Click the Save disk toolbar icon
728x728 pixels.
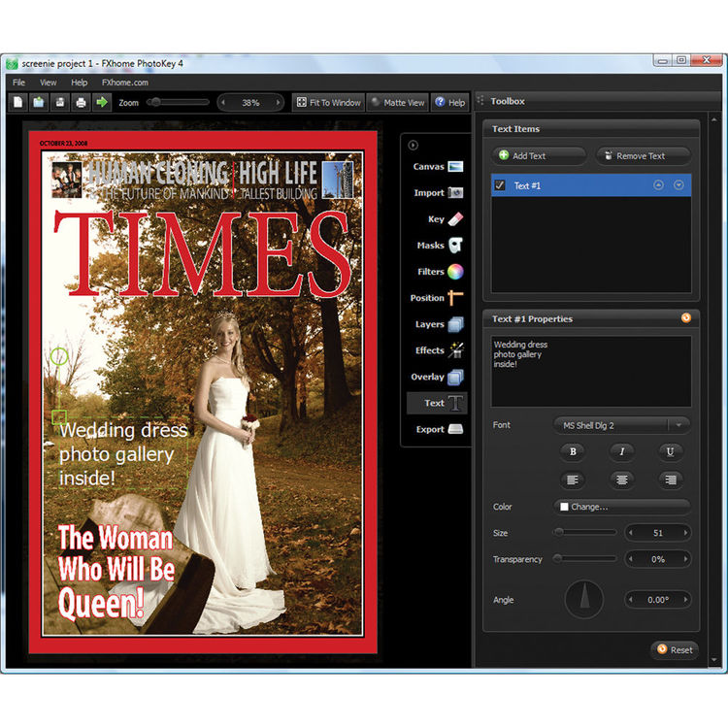point(60,102)
